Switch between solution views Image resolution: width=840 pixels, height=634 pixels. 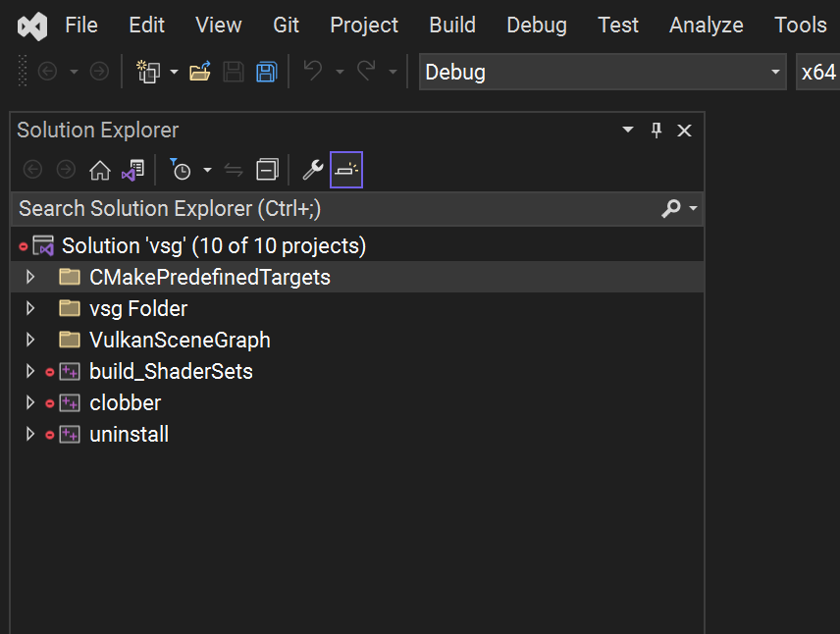pos(131,169)
